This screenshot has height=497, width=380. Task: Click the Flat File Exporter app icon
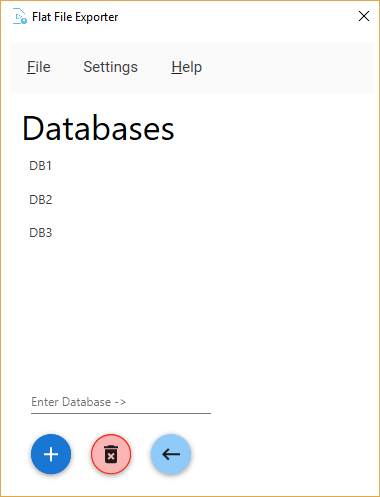20,17
